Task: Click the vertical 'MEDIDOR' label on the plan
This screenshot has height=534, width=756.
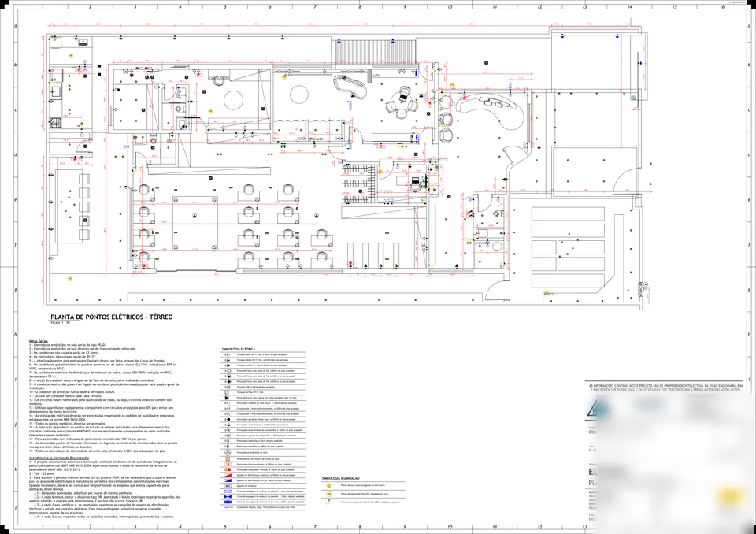Action: click(x=641, y=288)
